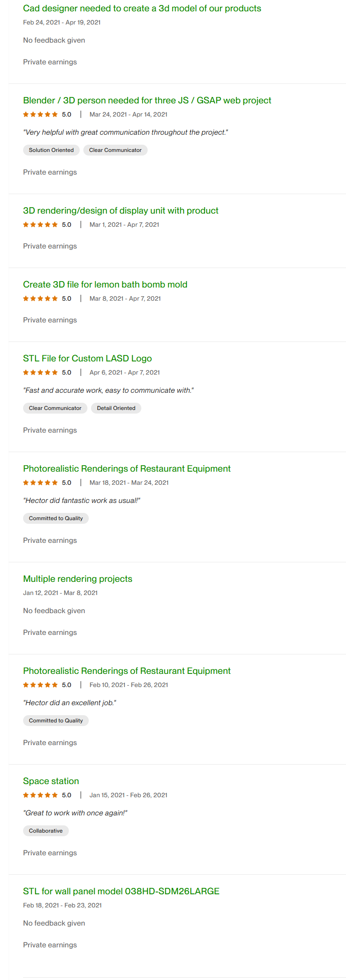Open Photorealistic Renderings job dated Mar 18, 2021
This screenshot has height=980, width=346.
[127, 469]
